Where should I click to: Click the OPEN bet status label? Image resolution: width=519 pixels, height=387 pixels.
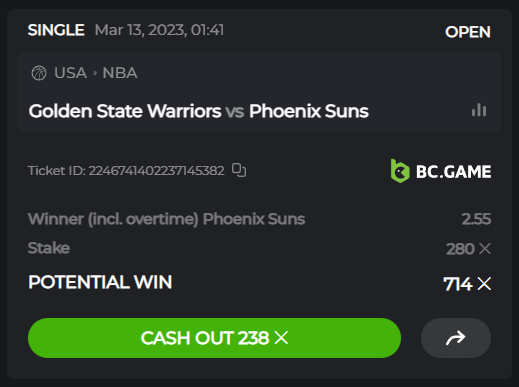468,32
